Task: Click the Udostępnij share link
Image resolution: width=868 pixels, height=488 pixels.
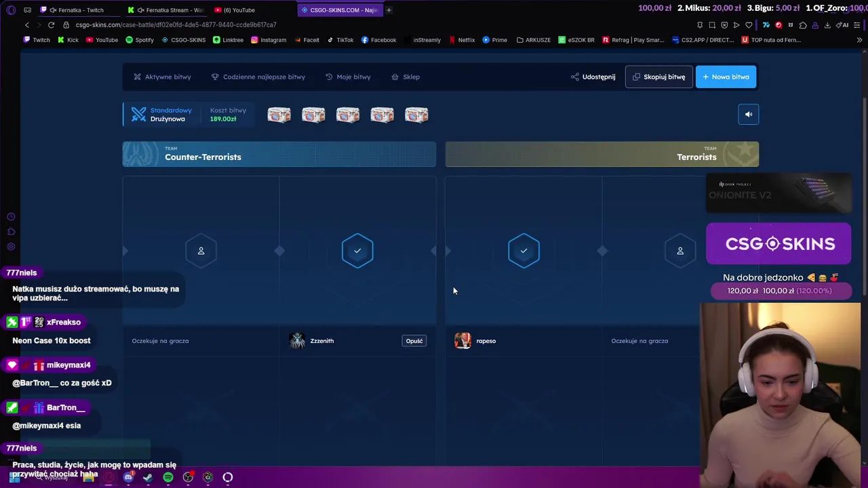Action: [593, 77]
